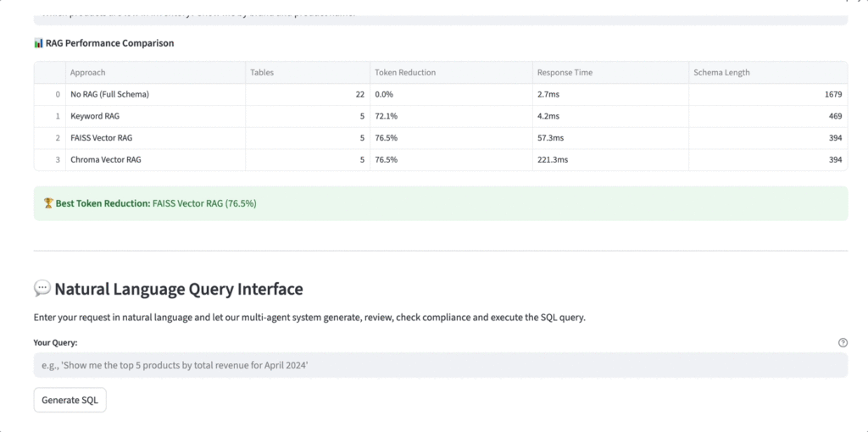Sort table by the Approach column header

[x=88, y=73]
